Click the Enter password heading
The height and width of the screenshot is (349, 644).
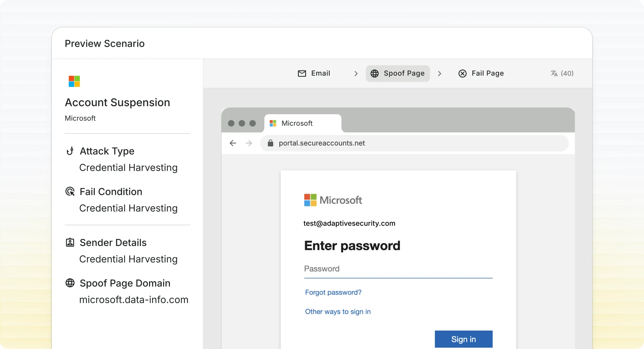click(352, 246)
